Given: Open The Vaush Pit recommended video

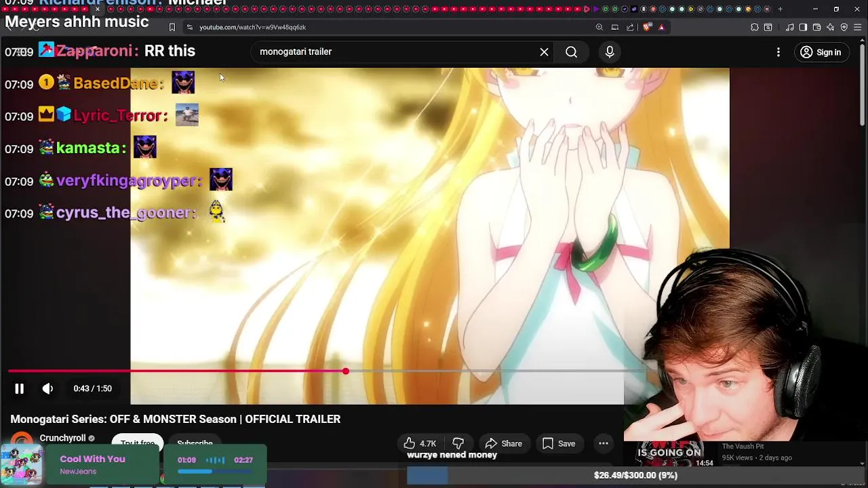Looking at the screenshot, I should click(x=743, y=447).
